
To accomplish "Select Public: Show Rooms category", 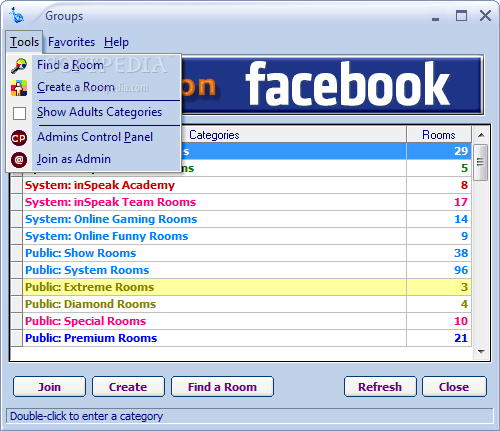I will (215, 253).
